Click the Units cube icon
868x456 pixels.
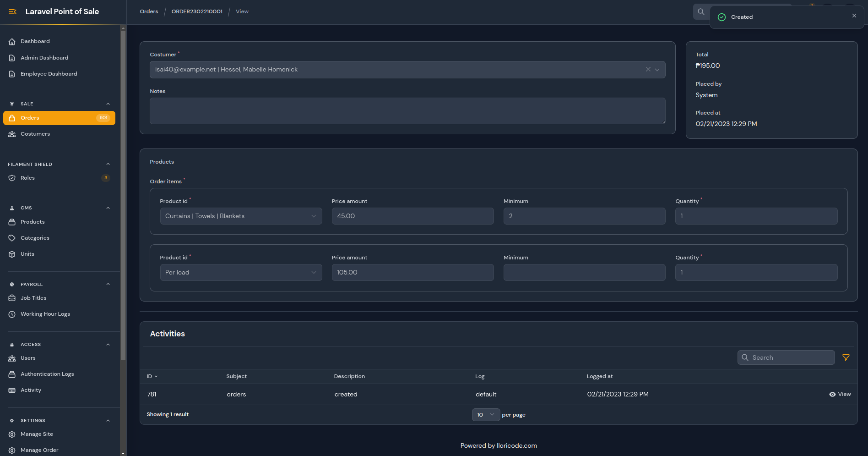pyautogui.click(x=12, y=254)
